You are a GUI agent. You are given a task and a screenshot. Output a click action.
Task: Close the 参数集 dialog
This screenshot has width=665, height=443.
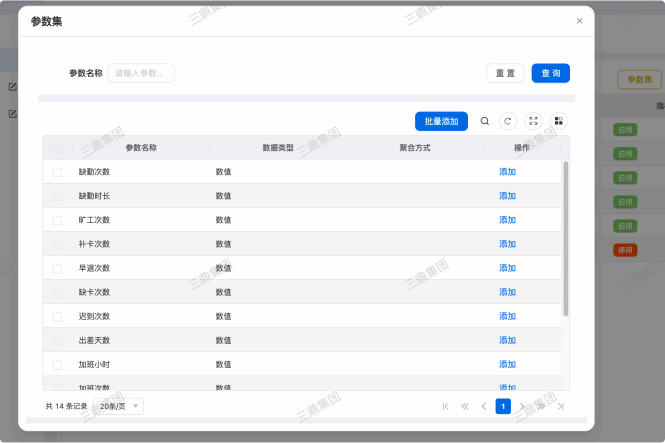pyautogui.click(x=579, y=20)
